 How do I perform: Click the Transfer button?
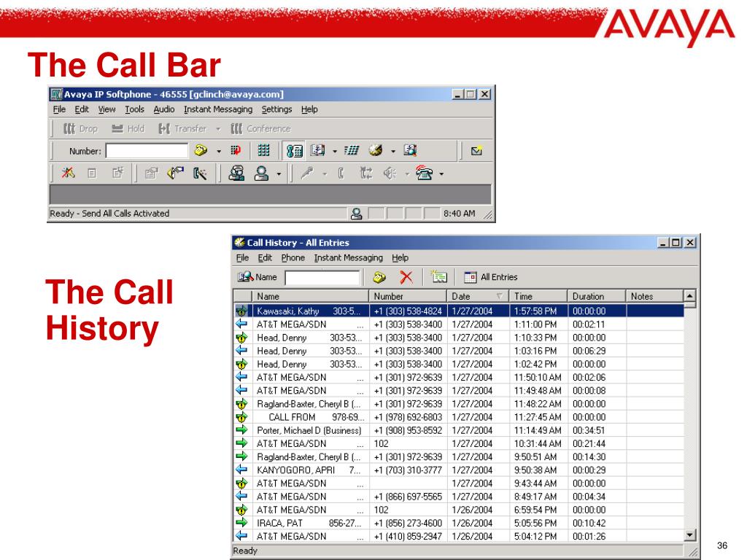pyautogui.click(x=183, y=128)
